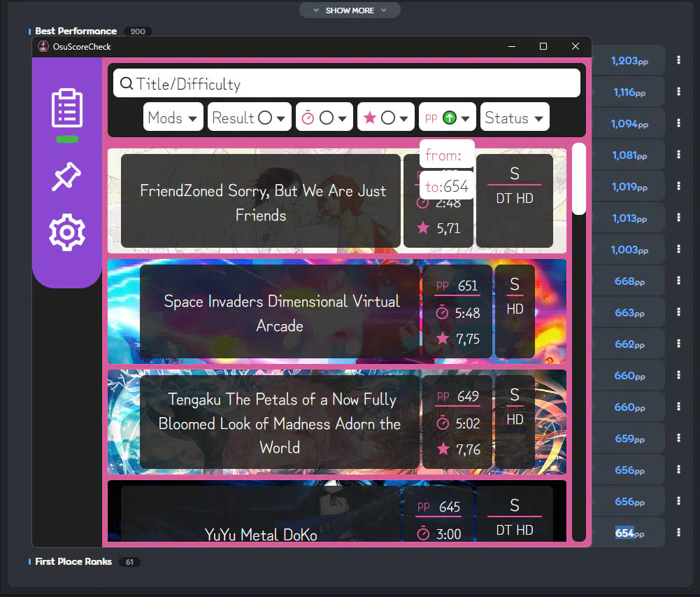Click the OsuScoreCheck title bar logo
Screen dimensions: 700x597
point(43,47)
